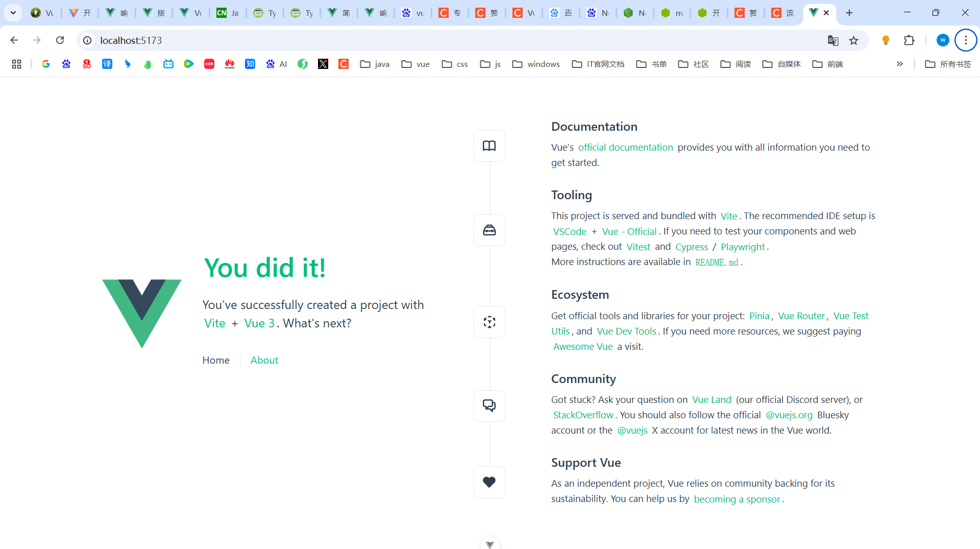Screen dimensions: 980x549
Task: Open the Baidu AI bookmark
Action: pyautogui.click(x=276, y=64)
